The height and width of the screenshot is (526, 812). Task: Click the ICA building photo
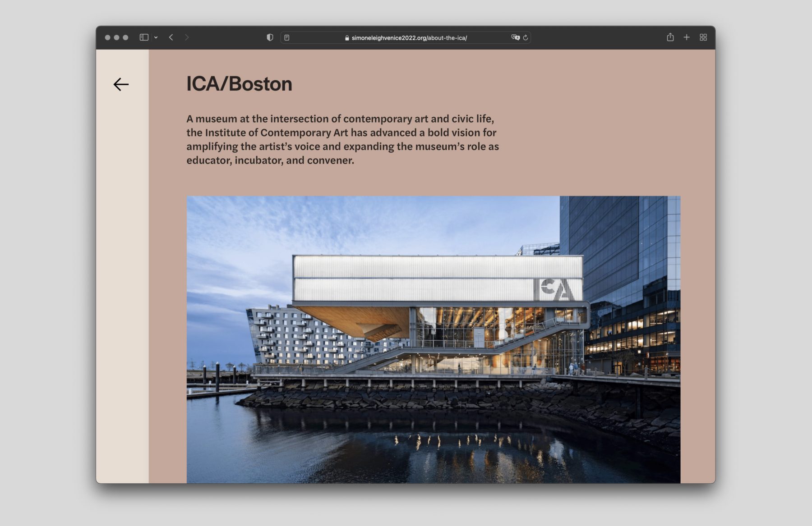(433, 339)
